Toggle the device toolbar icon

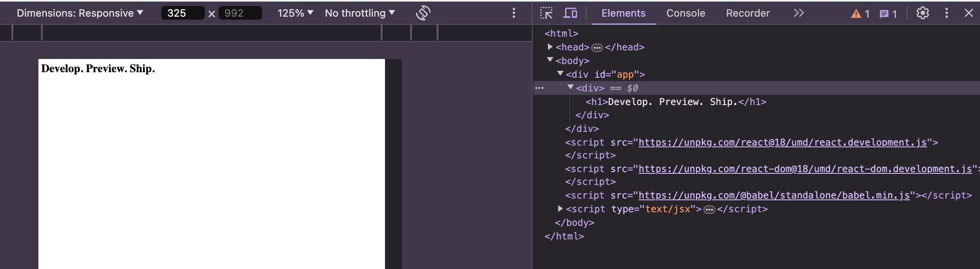(570, 13)
